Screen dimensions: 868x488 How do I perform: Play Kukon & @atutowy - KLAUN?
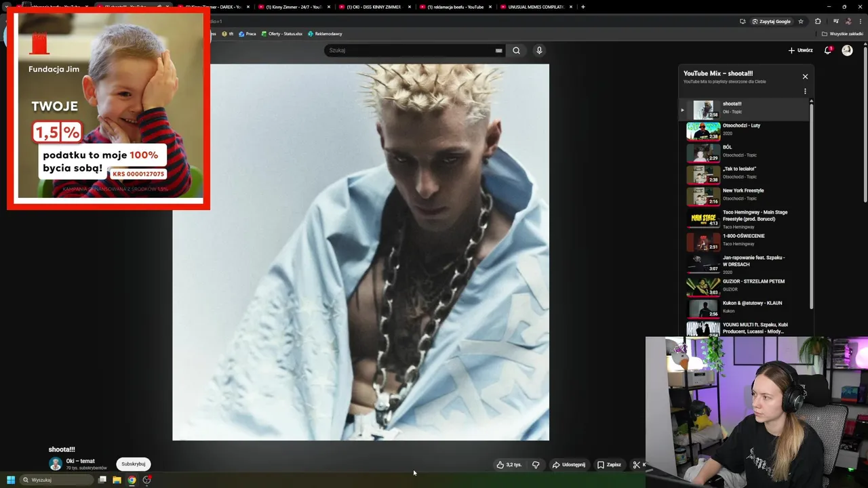pyautogui.click(x=743, y=308)
